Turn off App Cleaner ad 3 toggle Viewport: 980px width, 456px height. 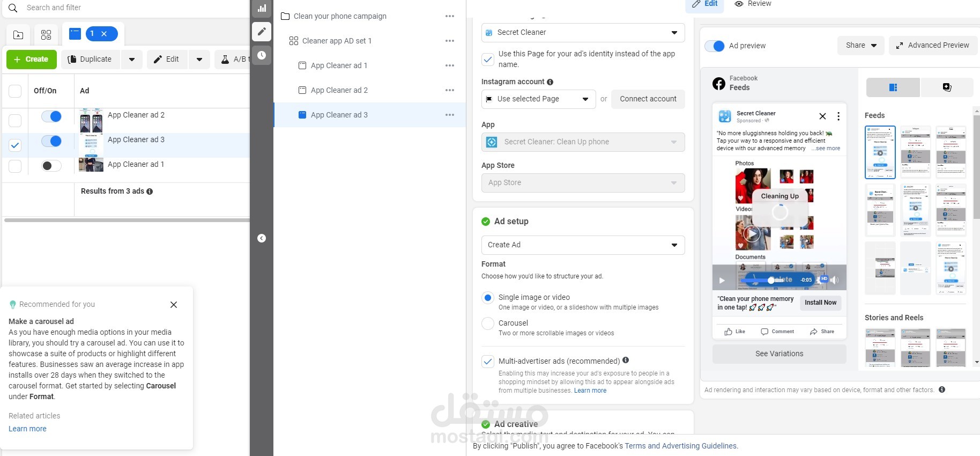tap(51, 141)
